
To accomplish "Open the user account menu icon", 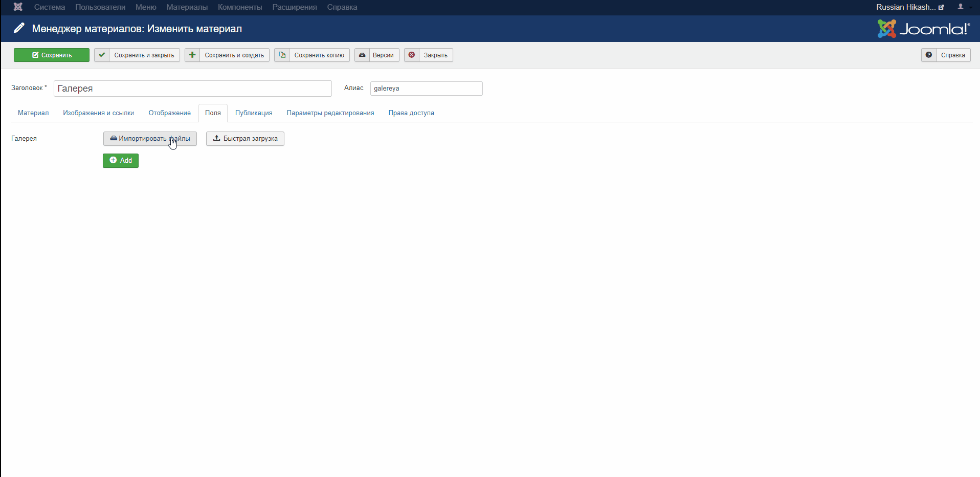I will click(961, 7).
